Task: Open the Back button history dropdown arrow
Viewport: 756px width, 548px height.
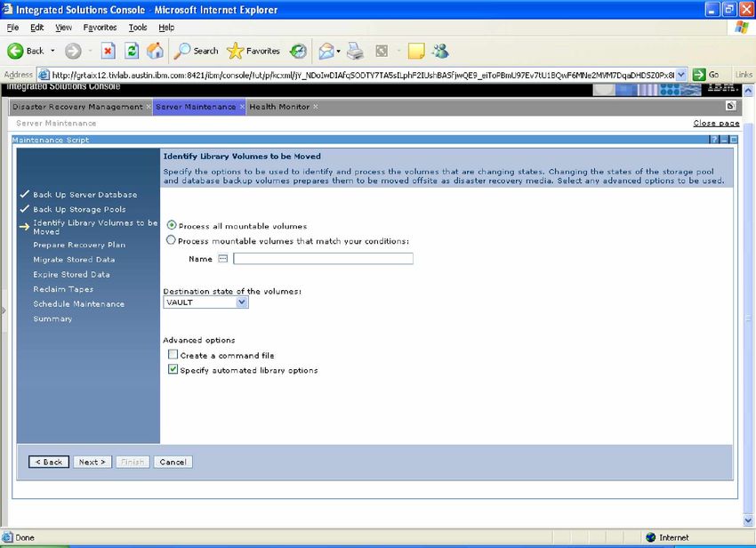Action: [x=52, y=51]
